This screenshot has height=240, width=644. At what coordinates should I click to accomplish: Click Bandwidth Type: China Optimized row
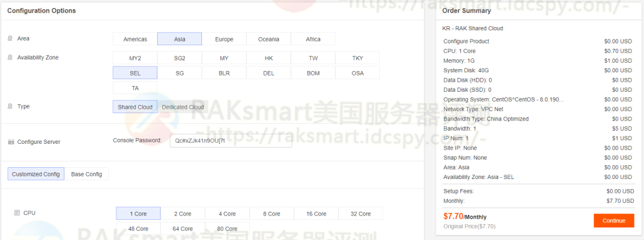[x=538, y=119]
